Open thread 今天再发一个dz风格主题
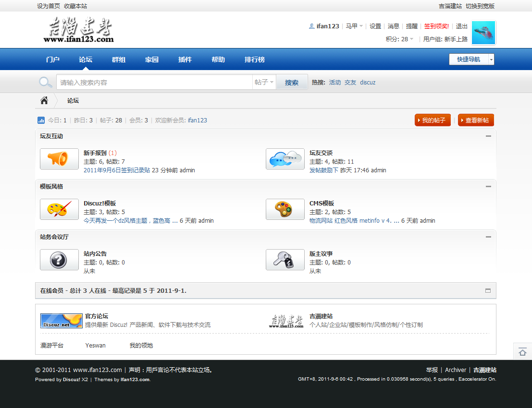The height and width of the screenshot is (408, 532). 131,221
